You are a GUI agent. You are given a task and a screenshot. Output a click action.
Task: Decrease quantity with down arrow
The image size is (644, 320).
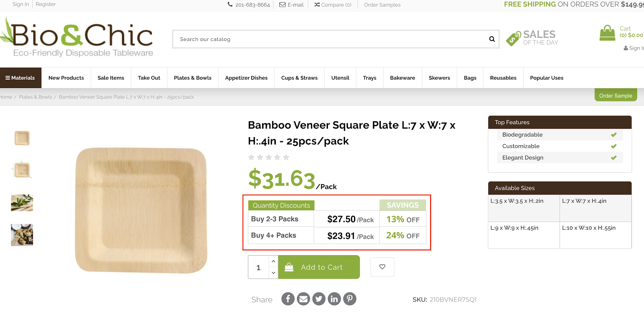tap(273, 273)
